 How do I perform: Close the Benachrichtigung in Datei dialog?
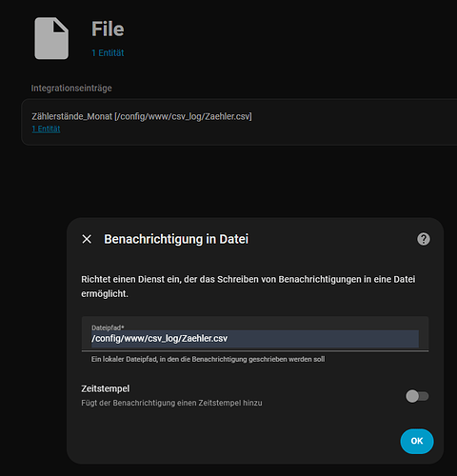click(x=87, y=239)
